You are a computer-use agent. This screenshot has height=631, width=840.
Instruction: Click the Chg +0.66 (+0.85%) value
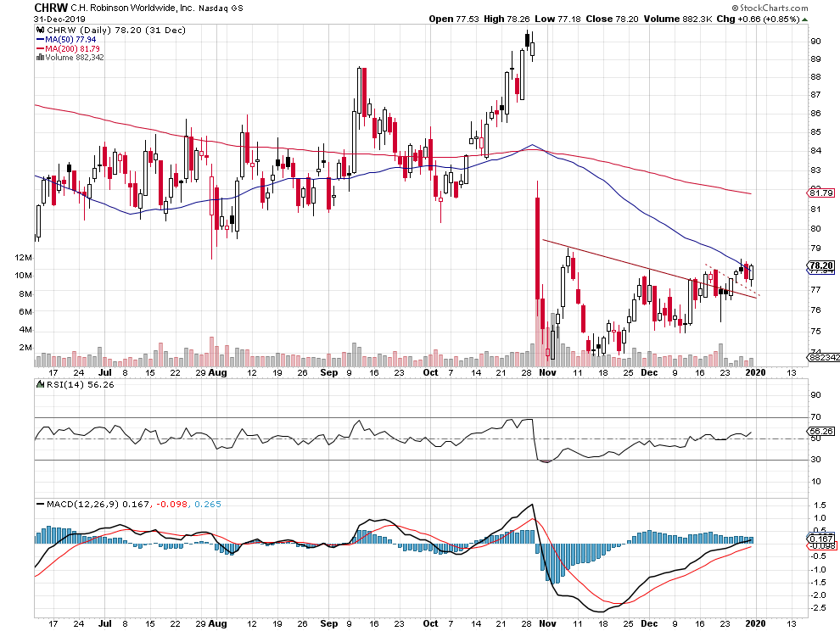(x=758, y=19)
